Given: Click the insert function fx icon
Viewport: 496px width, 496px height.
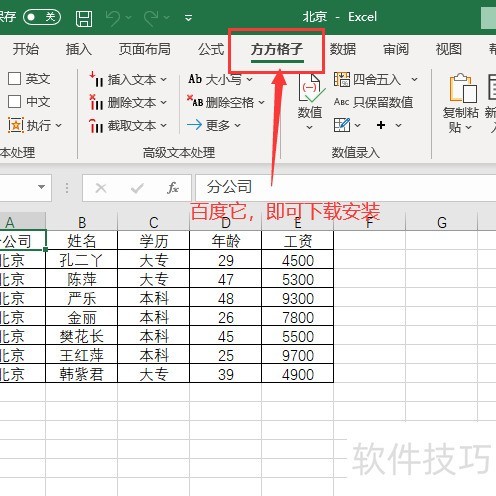Looking at the screenshot, I should pos(173,188).
